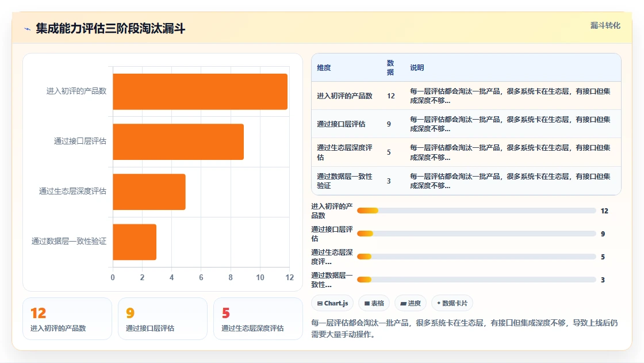Click the table cell 通过数据层一致性验证
644x363 pixels.
344,181
